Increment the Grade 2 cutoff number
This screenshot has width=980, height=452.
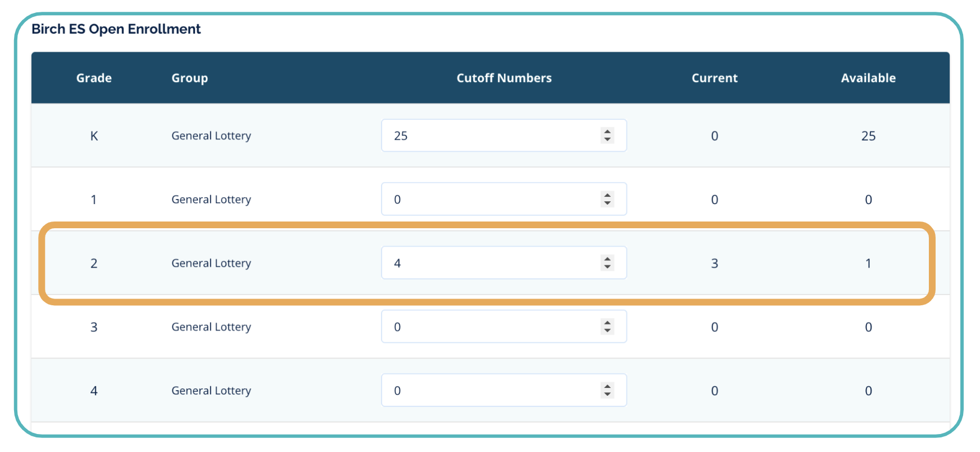coord(607,259)
